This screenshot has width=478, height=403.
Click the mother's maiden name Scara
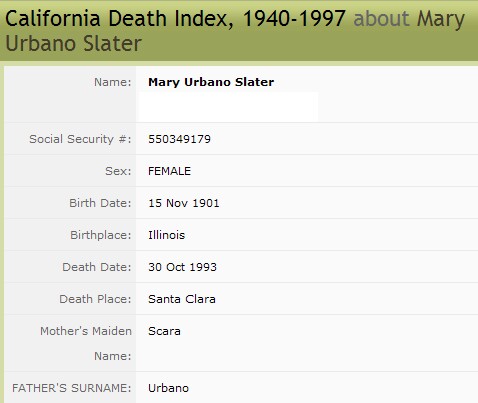(x=164, y=331)
